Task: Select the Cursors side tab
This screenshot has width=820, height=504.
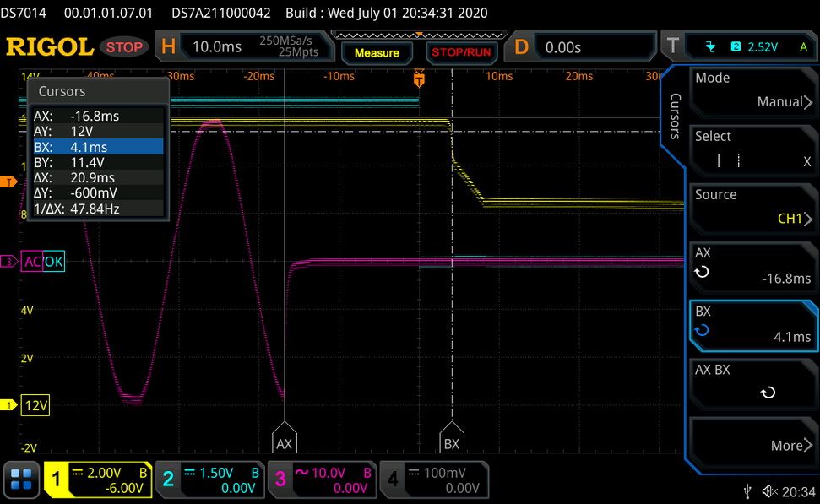Action: tap(675, 116)
